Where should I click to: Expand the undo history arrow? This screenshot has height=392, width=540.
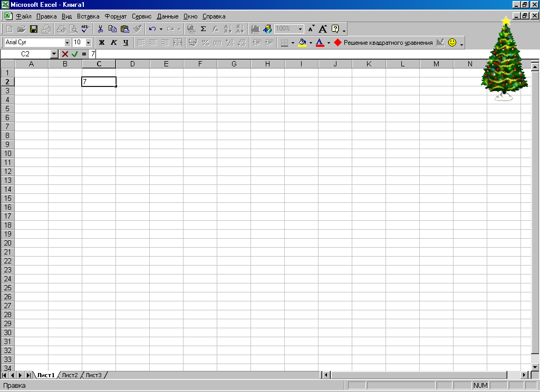[161, 29]
